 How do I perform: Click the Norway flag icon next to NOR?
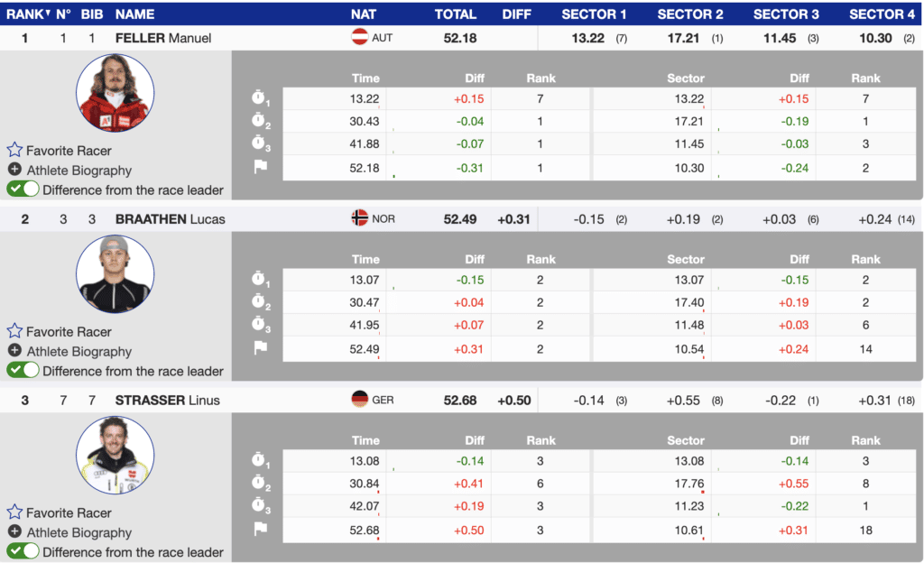[360, 218]
